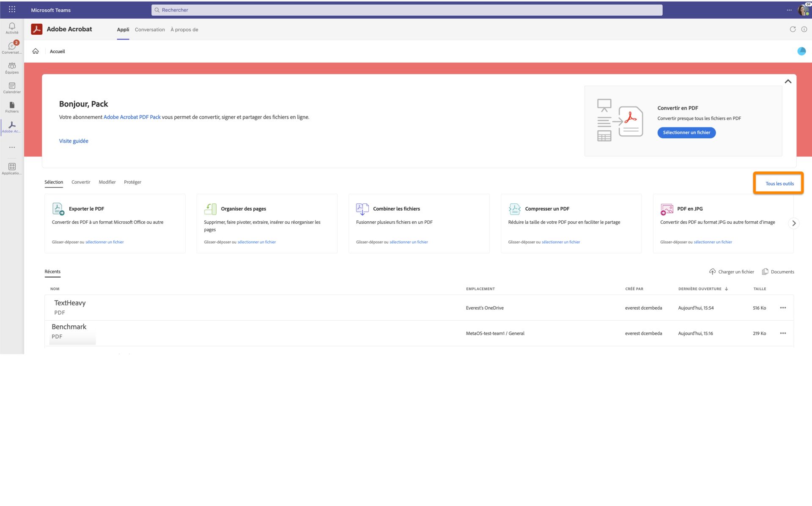Click the Aujourd'hui, 15:16 date cell

pyautogui.click(x=695, y=333)
